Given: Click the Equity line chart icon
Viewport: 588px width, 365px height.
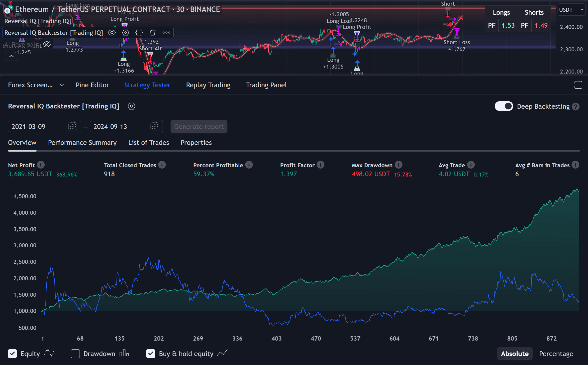Looking at the screenshot, I should [49, 353].
